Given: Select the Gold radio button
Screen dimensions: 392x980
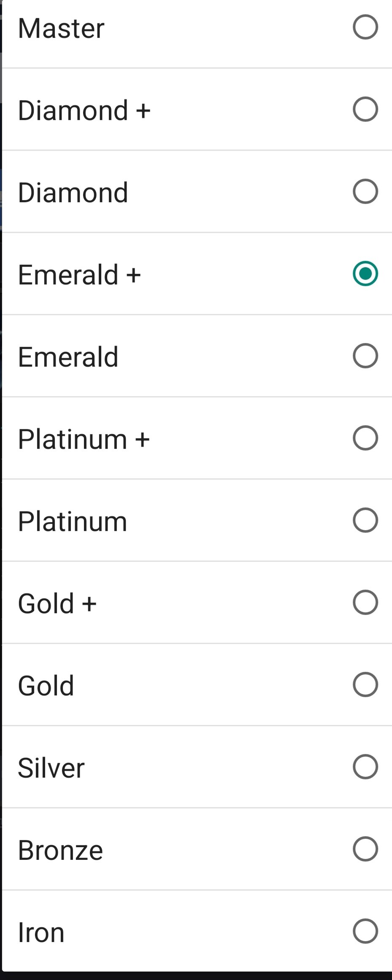Looking at the screenshot, I should tap(365, 685).
